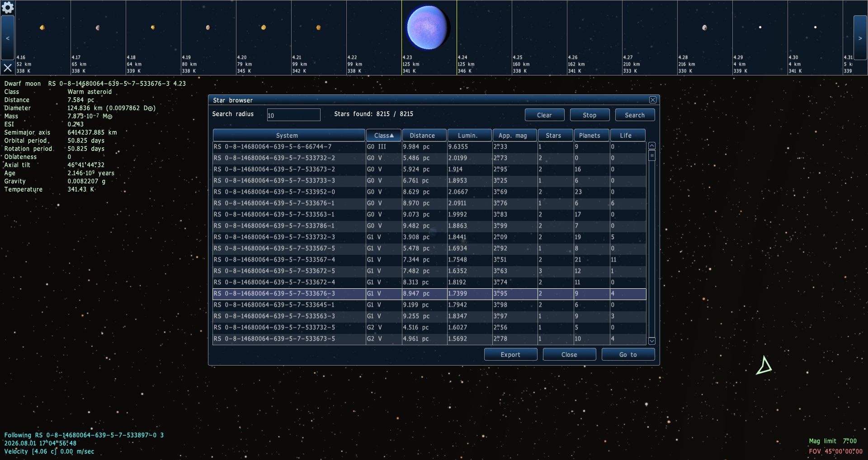This screenshot has width=868, height=460.
Task: Focus the Search radius input field
Action: (x=293, y=115)
